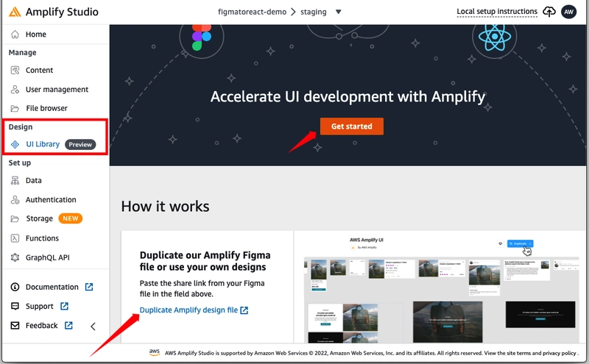This screenshot has width=589, height=364.
Task: Open the staging environment dropdown arrow
Action: coord(339,12)
